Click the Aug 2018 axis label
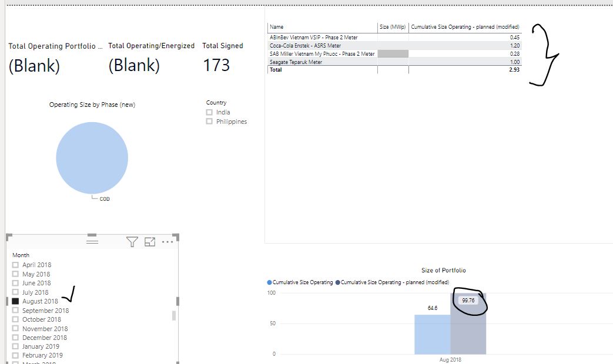Screen dimensions: 613x364 click(450, 360)
